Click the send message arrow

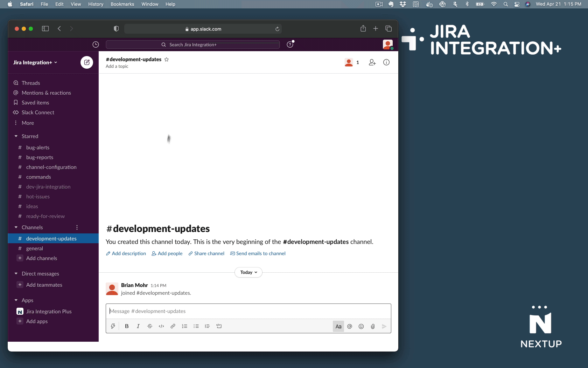[384, 326]
